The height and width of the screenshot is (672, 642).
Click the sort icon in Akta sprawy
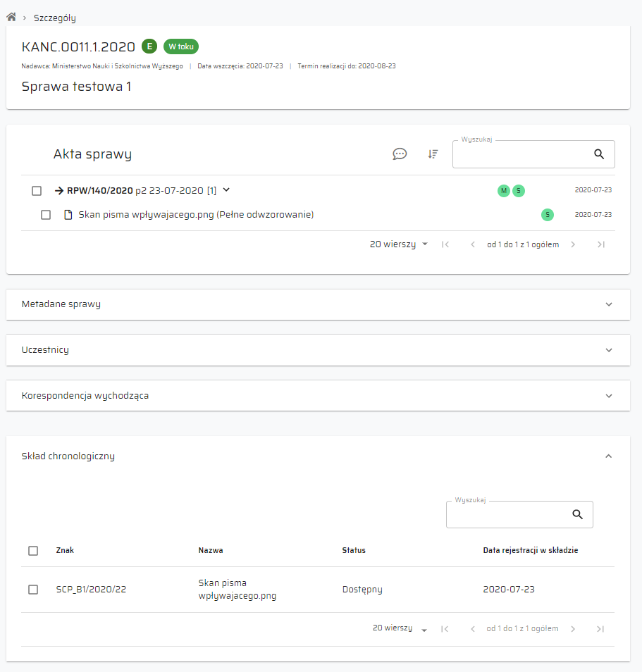[433, 154]
